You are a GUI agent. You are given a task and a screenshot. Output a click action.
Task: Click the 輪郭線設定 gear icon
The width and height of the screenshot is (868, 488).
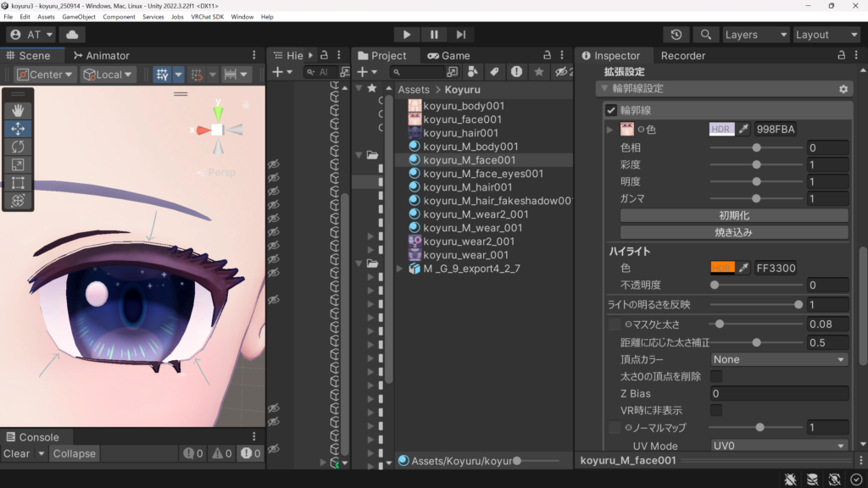pyautogui.click(x=843, y=88)
